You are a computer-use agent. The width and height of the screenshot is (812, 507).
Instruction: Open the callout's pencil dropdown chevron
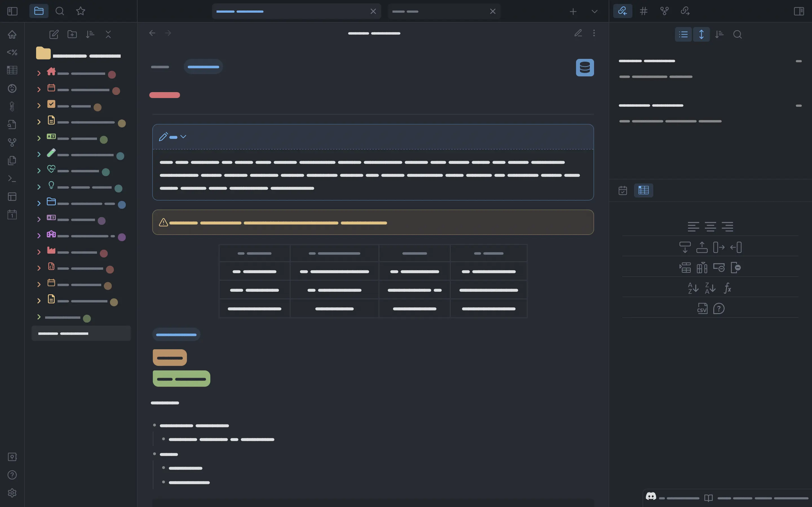[183, 137]
